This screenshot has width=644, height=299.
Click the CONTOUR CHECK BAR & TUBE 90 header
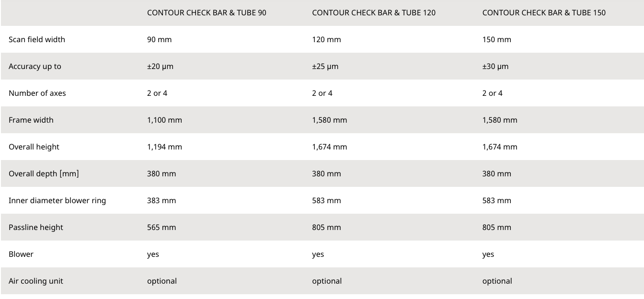pyautogui.click(x=207, y=13)
